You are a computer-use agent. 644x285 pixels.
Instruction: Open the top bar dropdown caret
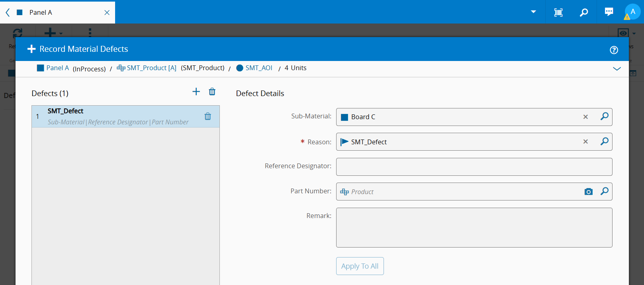click(533, 12)
